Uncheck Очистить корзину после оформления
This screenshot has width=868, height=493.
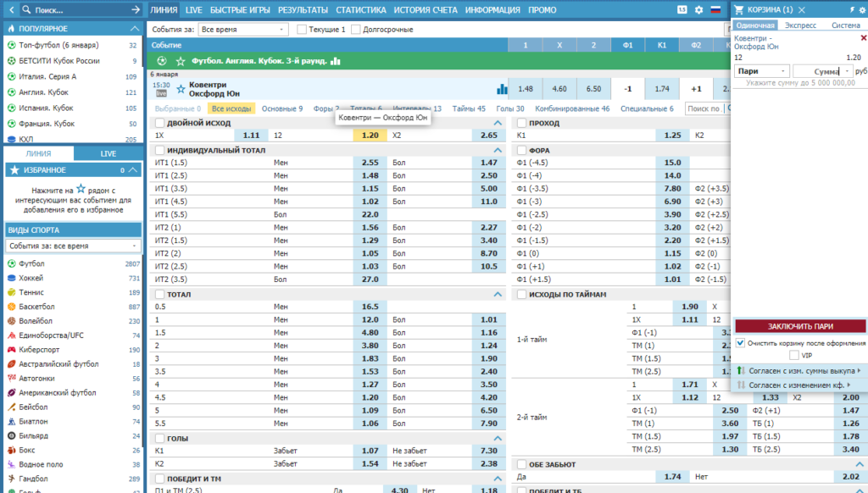740,343
